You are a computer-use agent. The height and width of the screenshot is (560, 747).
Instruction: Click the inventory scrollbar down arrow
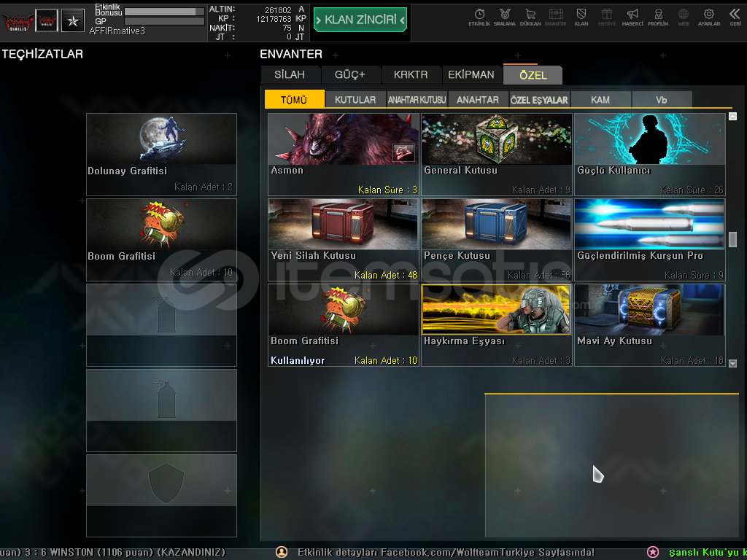(x=732, y=363)
